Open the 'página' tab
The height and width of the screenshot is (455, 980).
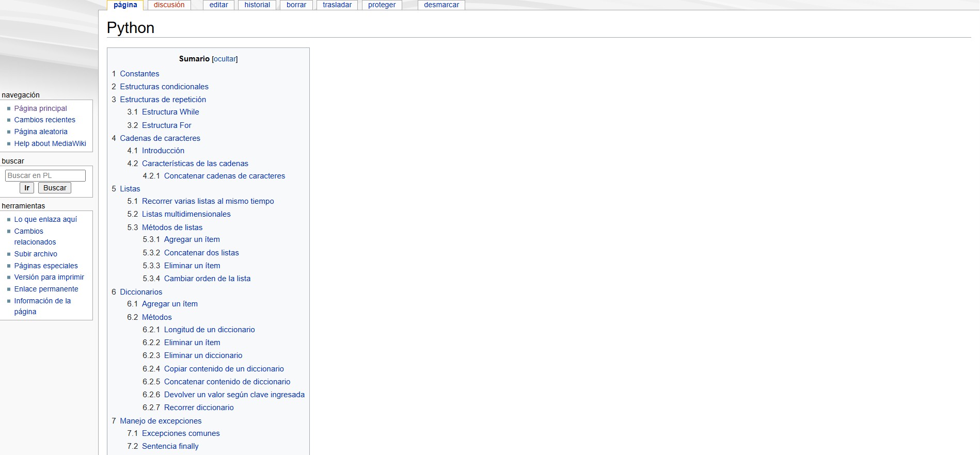point(125,5)
